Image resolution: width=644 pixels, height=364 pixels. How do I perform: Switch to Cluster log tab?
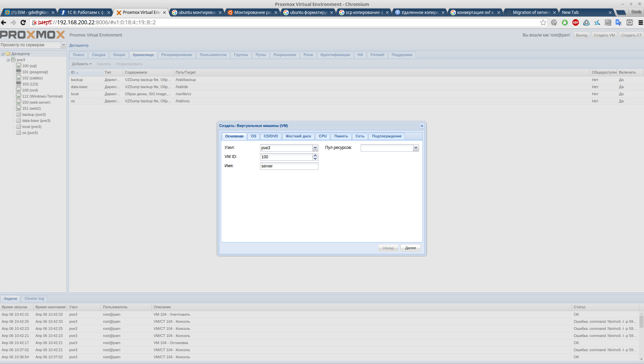pyautogui.click(x=34, y=298)
